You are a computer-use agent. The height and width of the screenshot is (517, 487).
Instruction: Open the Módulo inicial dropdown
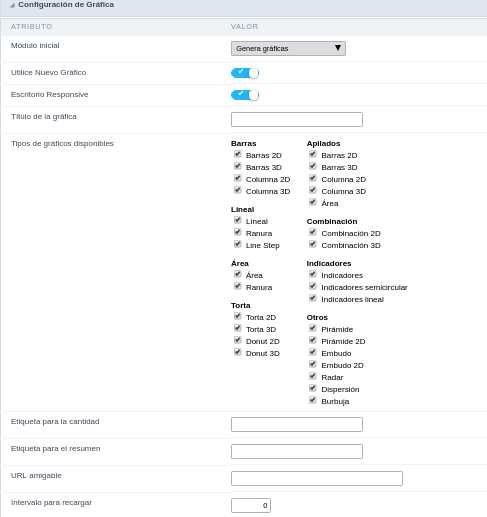(288, 48)
